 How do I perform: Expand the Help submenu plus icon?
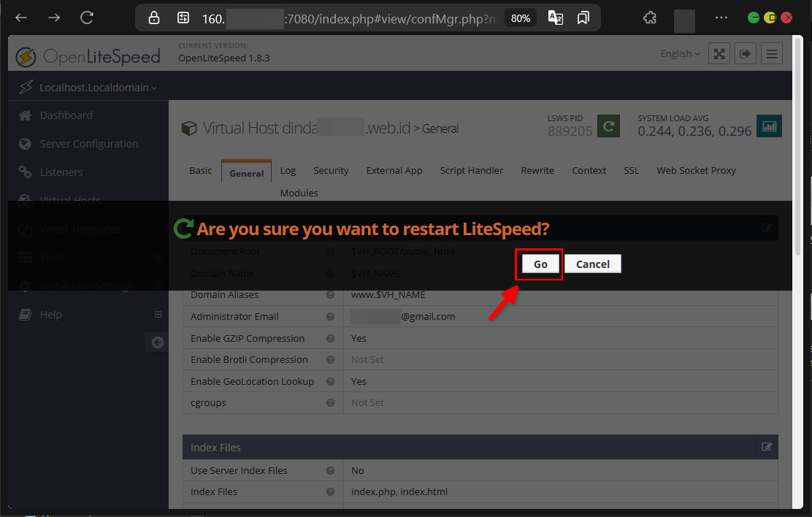pos(158,315)
